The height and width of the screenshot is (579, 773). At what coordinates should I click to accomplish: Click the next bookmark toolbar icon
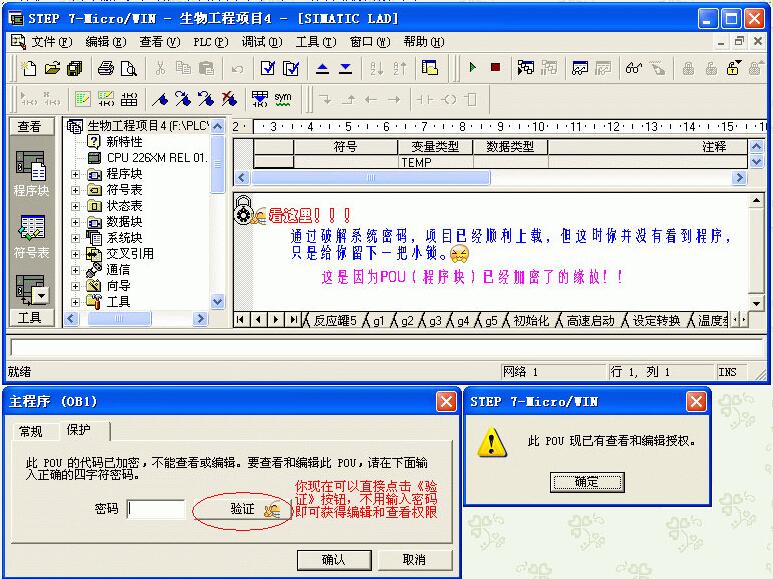pos(183,99)
